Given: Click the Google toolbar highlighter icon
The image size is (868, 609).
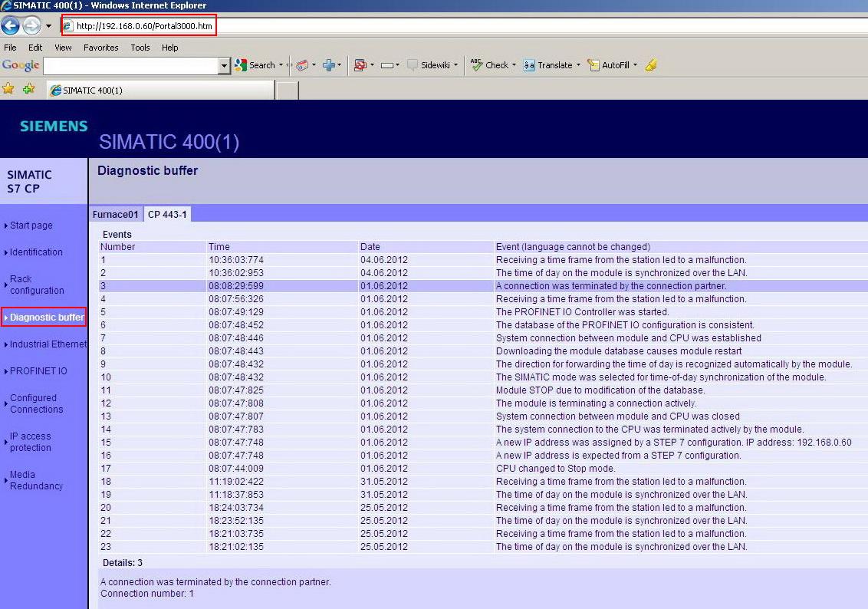Looking at the screenshot, I should coord(651,65).
